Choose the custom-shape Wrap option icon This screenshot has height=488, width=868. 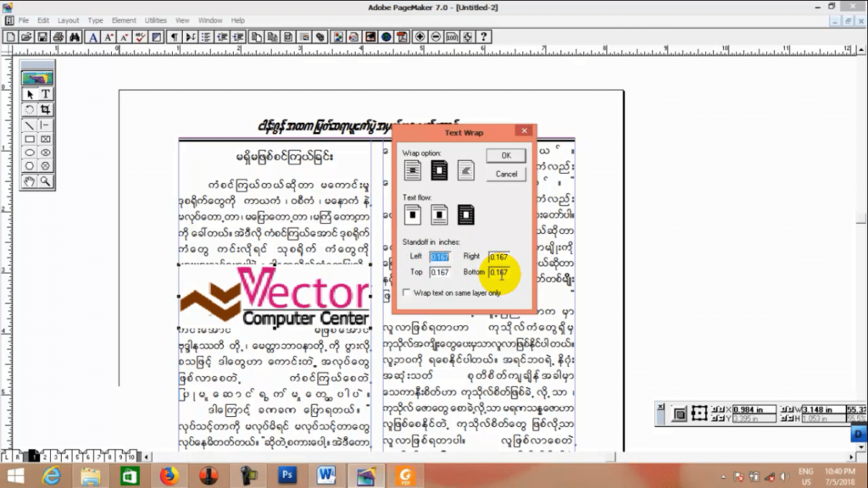(x=466, y=170)
